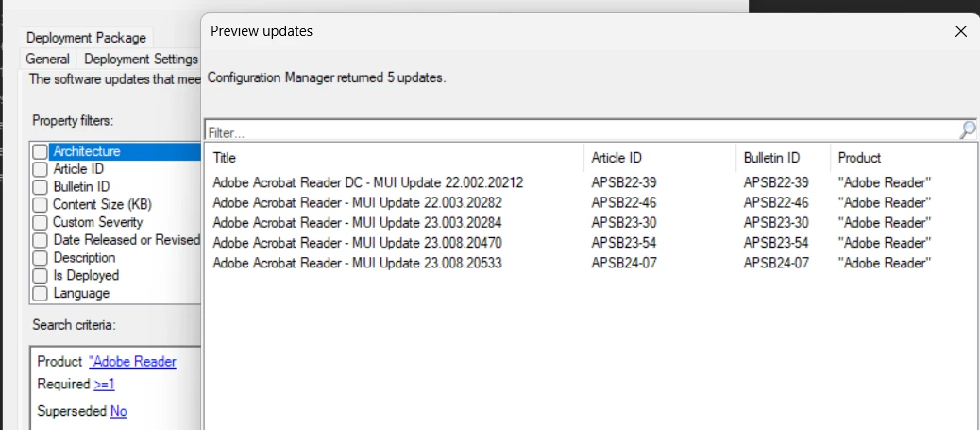Select the Architecture label in Property filters
Image resolution: width=980 pixels, height=430 pixels.
tap(86, 151)
